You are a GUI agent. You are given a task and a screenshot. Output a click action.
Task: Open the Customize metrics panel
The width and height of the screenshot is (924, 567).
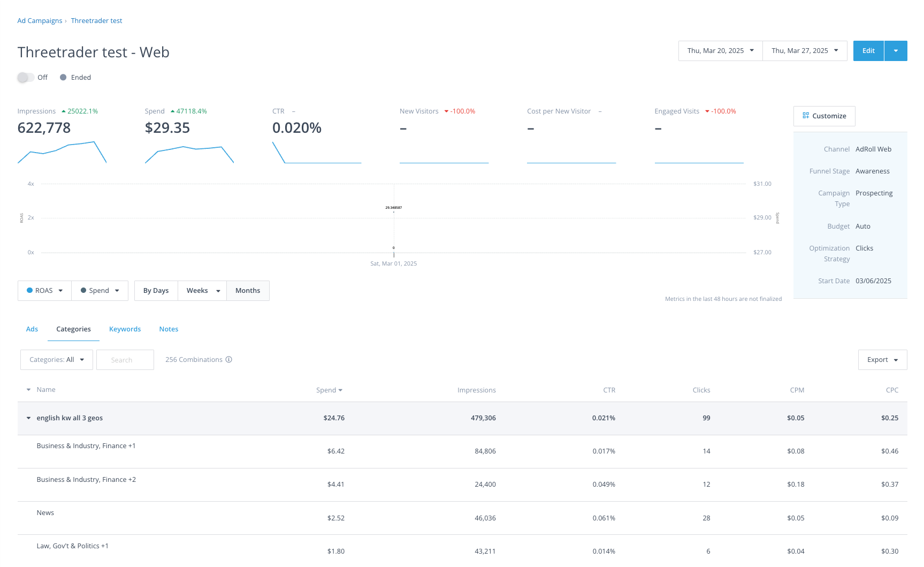pyautogui.click(x=824, y=116)
